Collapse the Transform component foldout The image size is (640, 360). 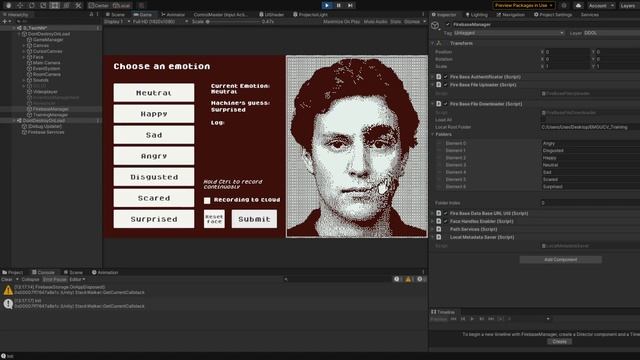coord(433,43)
